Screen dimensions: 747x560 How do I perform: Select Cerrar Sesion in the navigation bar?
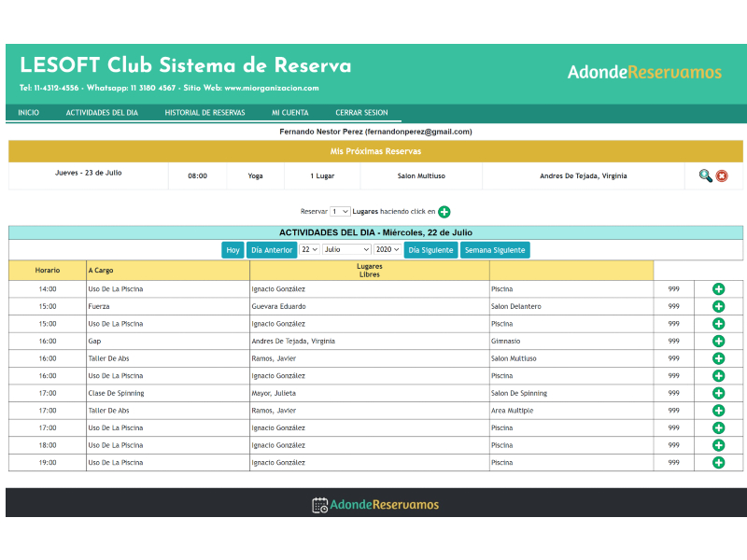click(361, 113)
